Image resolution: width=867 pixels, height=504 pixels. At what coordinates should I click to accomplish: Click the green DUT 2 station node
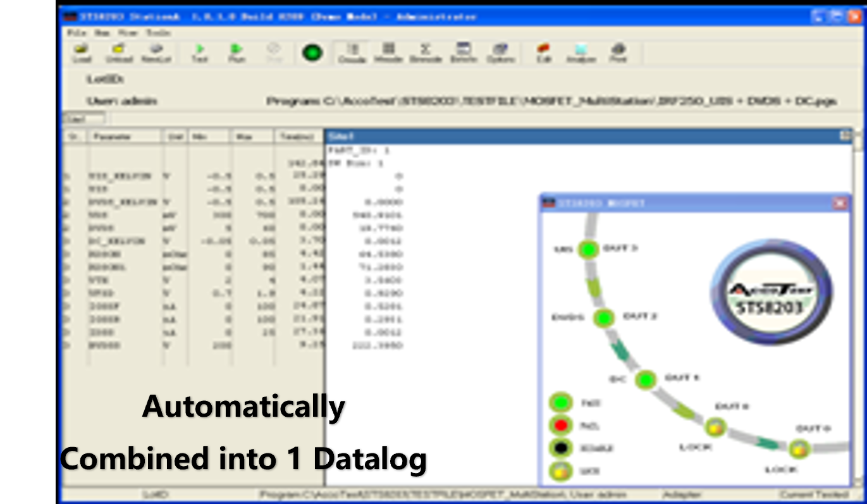coord(605,317)
